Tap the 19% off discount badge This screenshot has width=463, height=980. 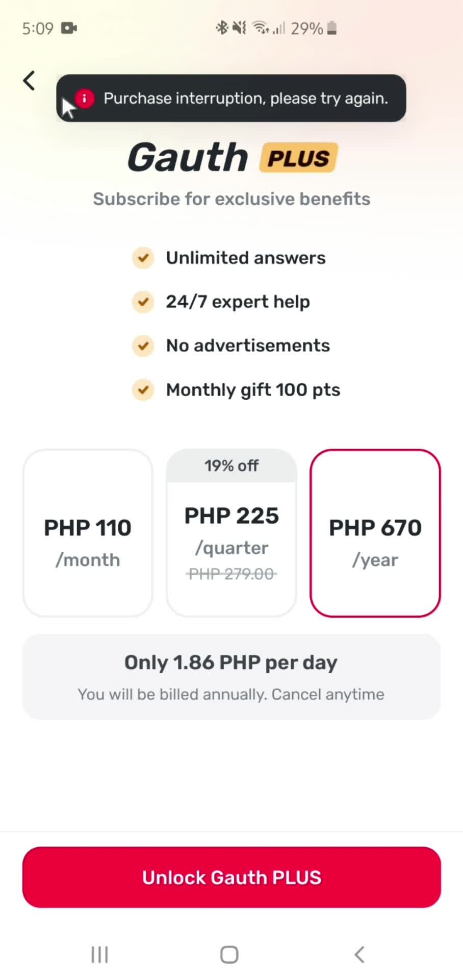231,465
